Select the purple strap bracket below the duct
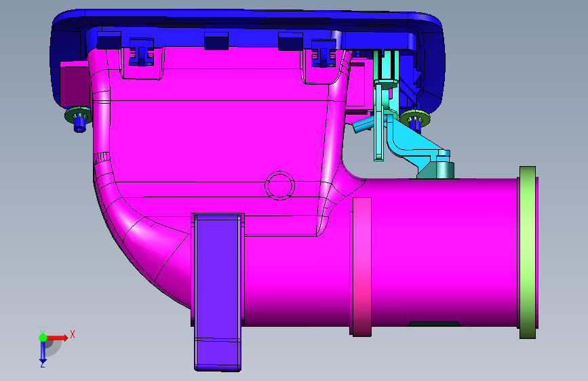This screenshot has width=588, height=381. click(x=218, y=292)
